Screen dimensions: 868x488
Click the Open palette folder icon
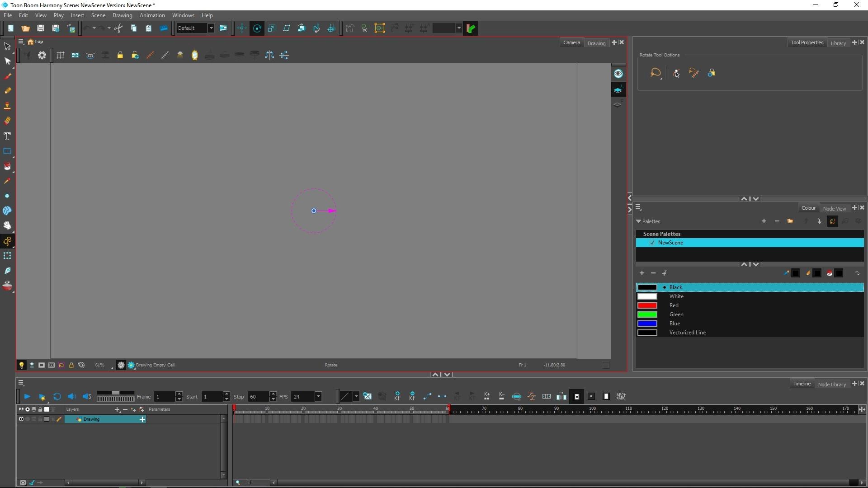[790, 221]
